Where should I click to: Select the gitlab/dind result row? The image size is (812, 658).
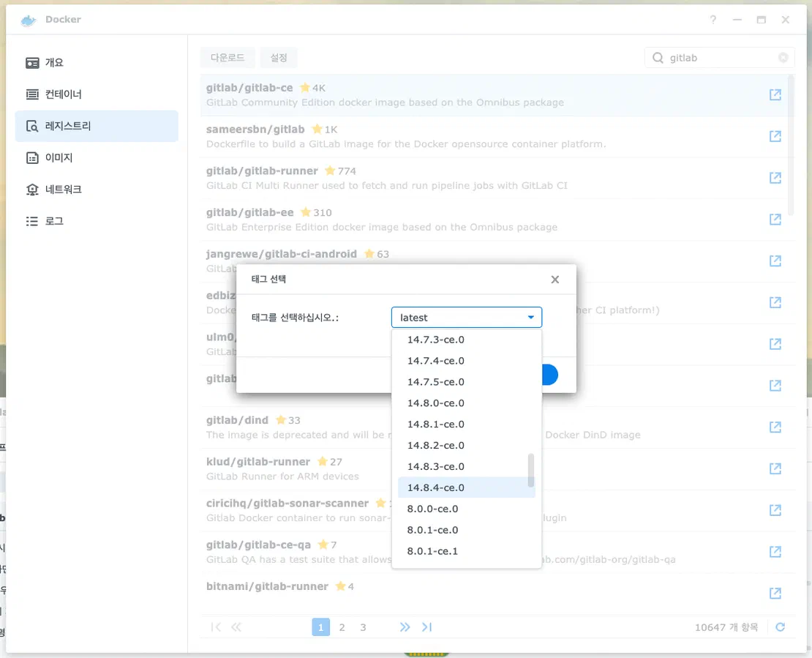[x=497, y=427]
